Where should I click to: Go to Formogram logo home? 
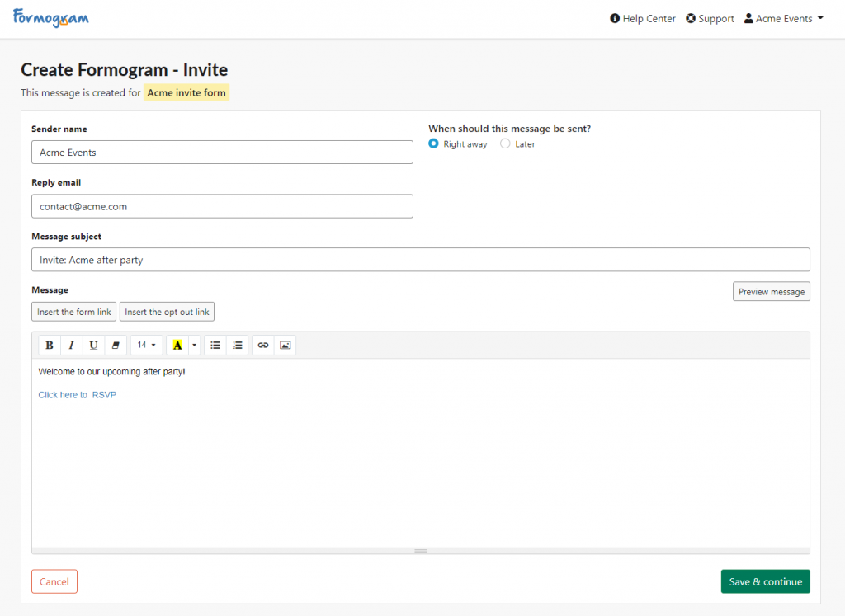point(51,18)
